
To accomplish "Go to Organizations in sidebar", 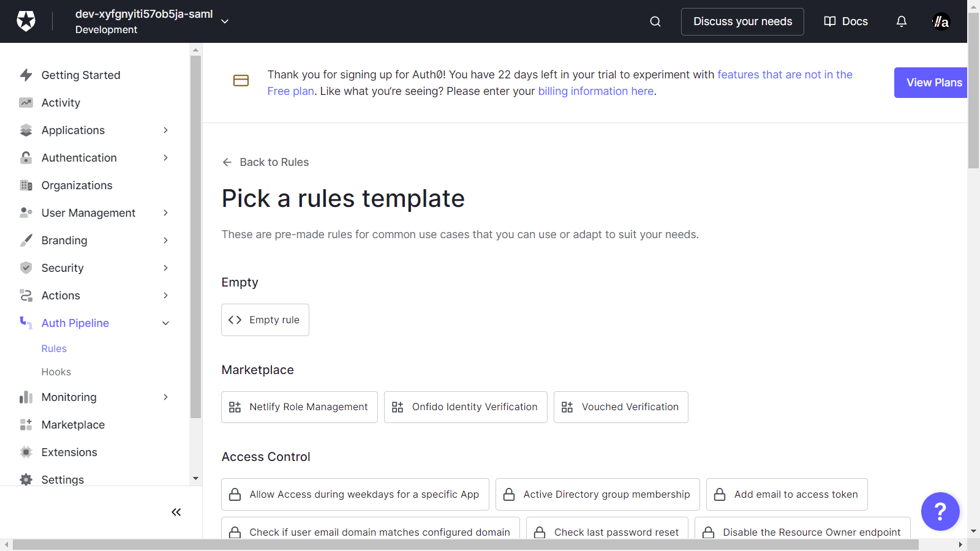I will (77, 186).
